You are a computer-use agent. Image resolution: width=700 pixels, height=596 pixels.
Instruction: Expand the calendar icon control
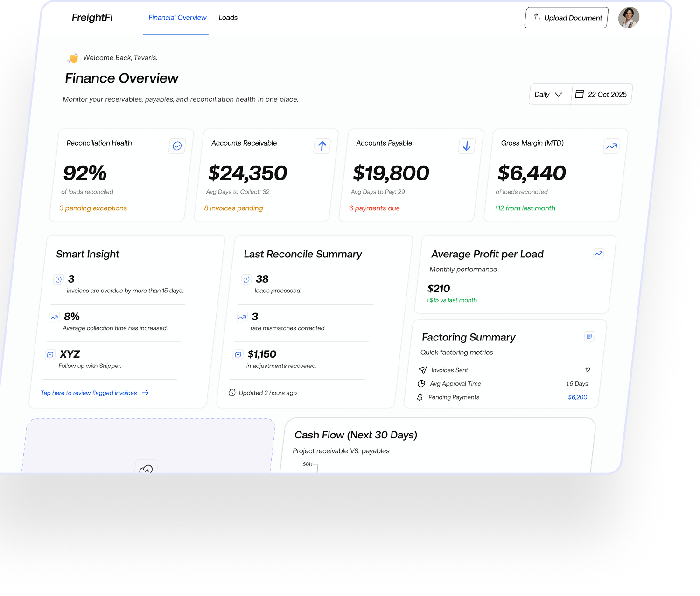(x=579, y=94)
